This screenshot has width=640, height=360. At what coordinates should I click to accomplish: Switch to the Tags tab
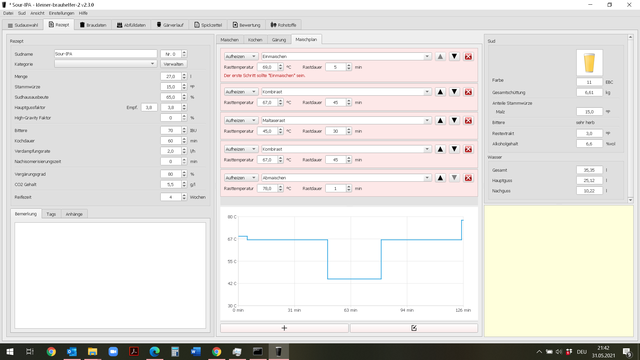[51, 214]
